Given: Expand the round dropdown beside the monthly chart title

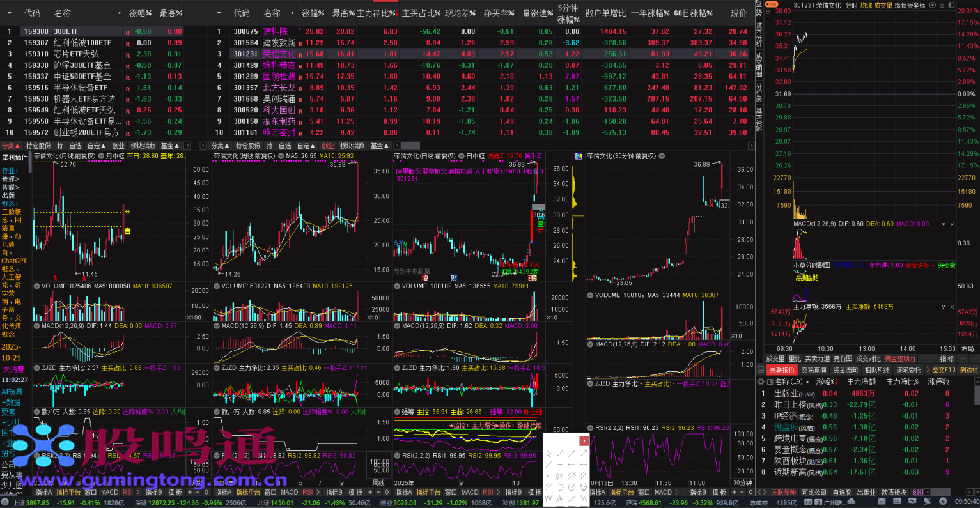Looking at the screenshot, I should point(101,156).
